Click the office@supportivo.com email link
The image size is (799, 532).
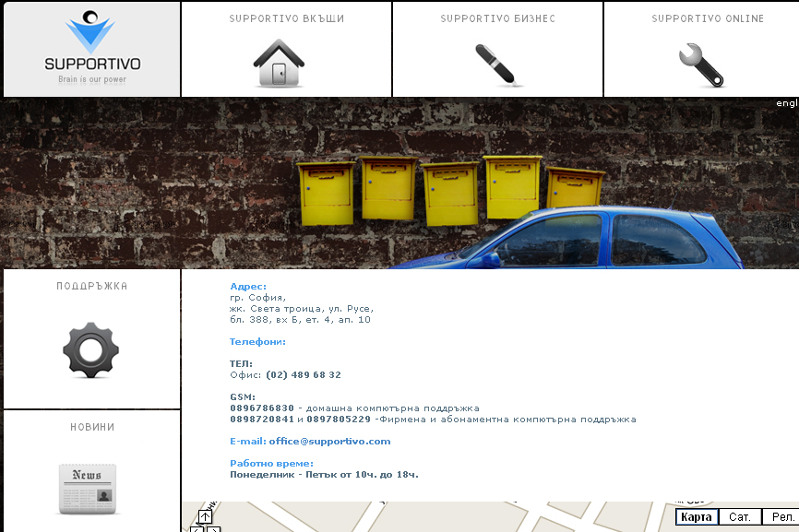tap(329, 442)
